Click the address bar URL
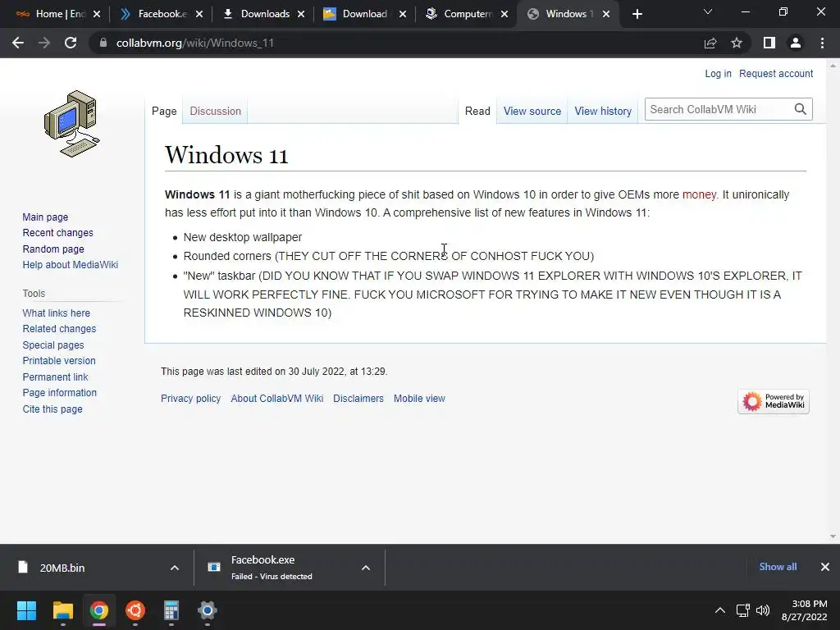 (x=195, y=43)
